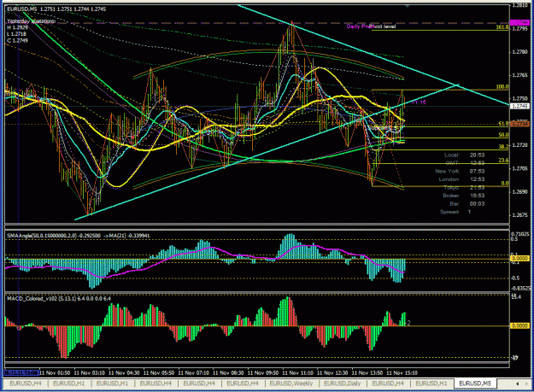Click the 1.2720 price scale value
The height and width of the screenshot is (392, 534).
[x=520, y=145]
